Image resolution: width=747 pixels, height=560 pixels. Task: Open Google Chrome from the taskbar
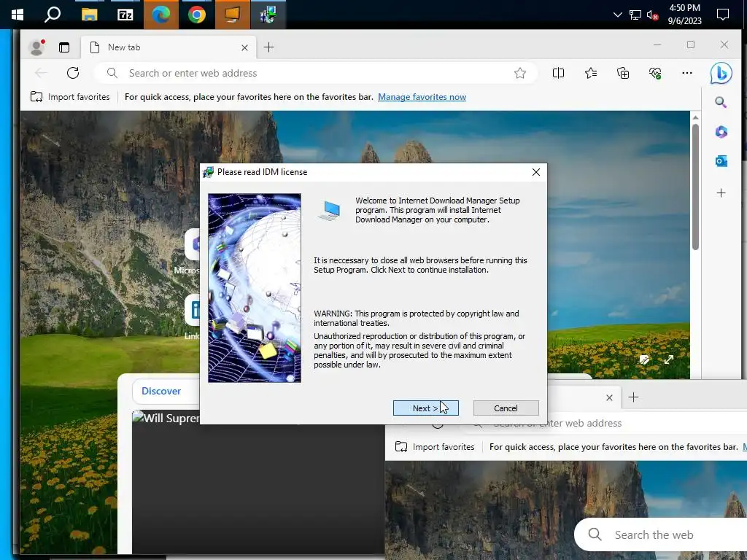197,15
